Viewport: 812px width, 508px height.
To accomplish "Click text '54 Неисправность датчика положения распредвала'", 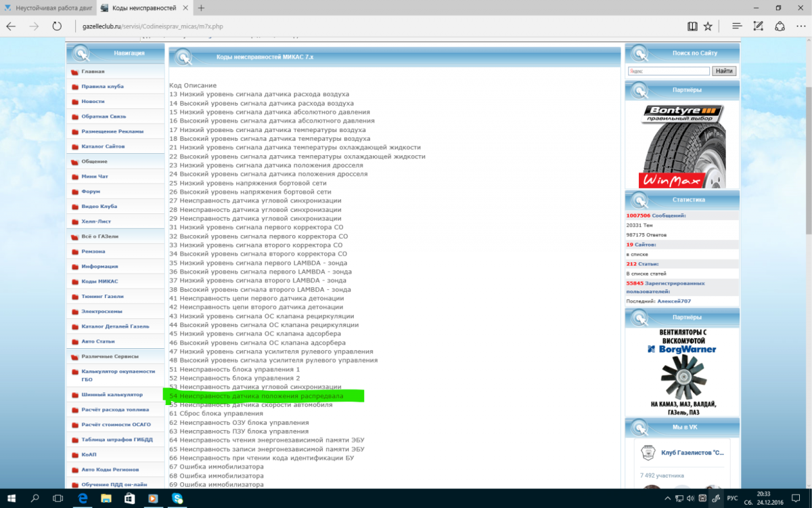I will 256,396.
